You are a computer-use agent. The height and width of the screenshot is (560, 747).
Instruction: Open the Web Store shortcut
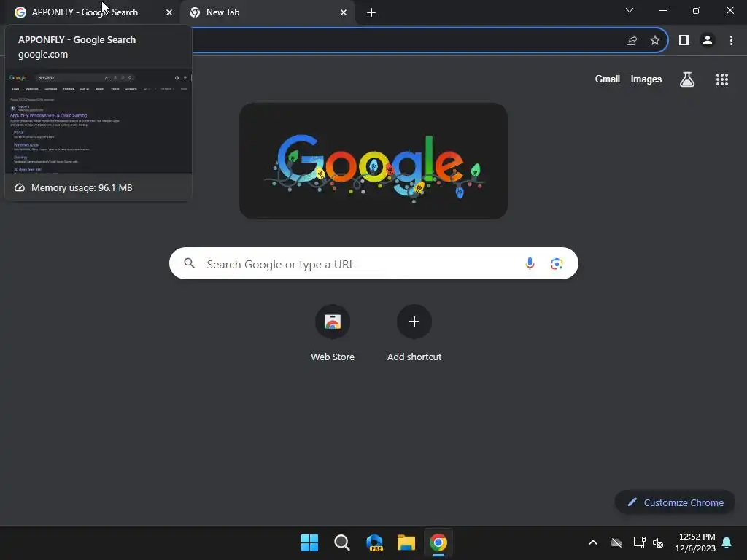(333, 332)
